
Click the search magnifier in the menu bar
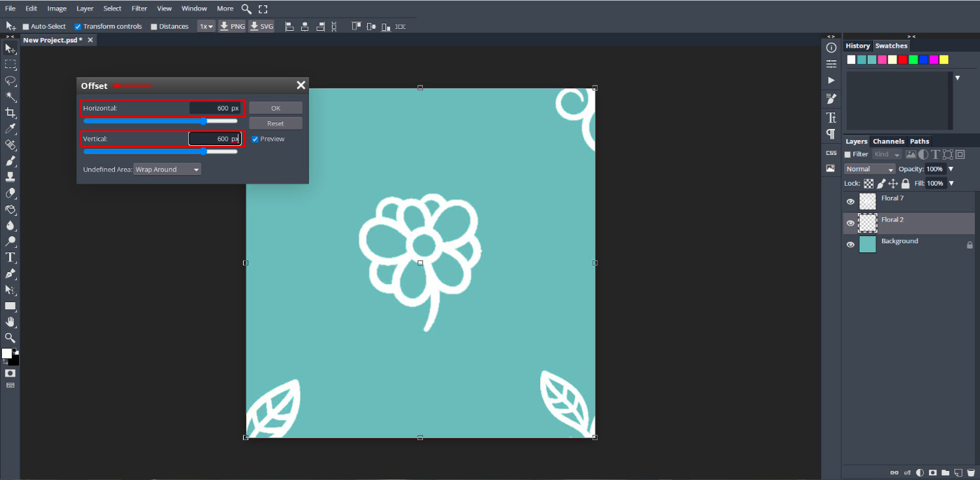coord(246,9)
